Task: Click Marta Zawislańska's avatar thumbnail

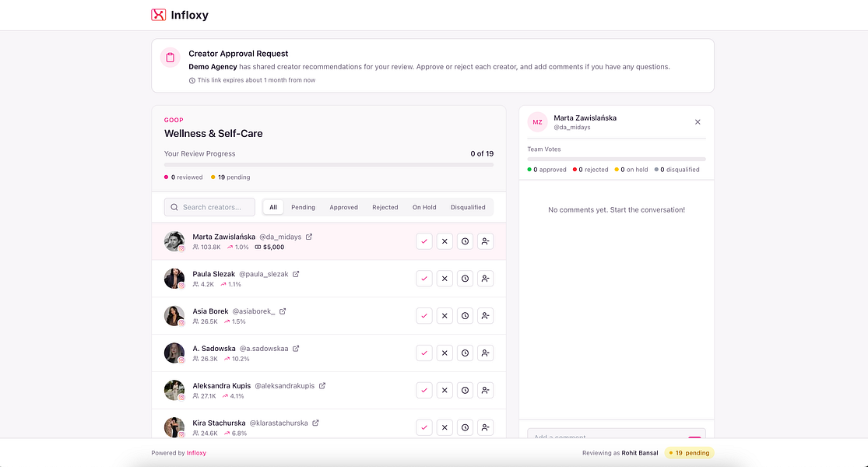Action: click(174, 241)
